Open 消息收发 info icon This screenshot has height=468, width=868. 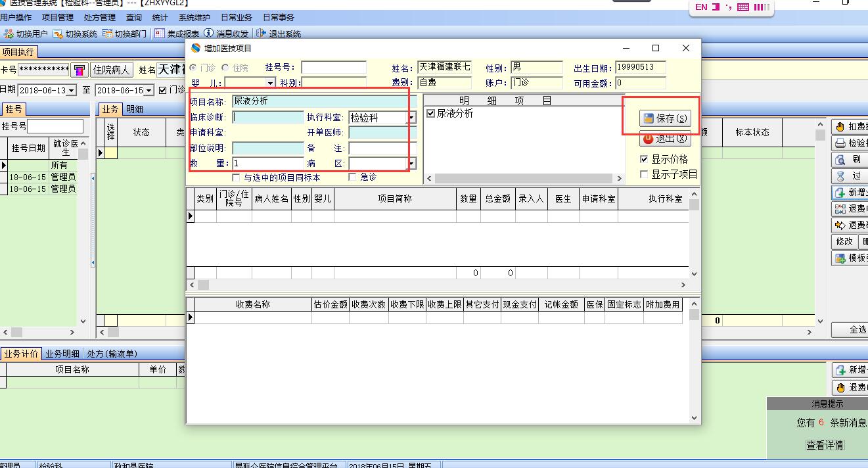pyautogui.click(x=209, y=34)
